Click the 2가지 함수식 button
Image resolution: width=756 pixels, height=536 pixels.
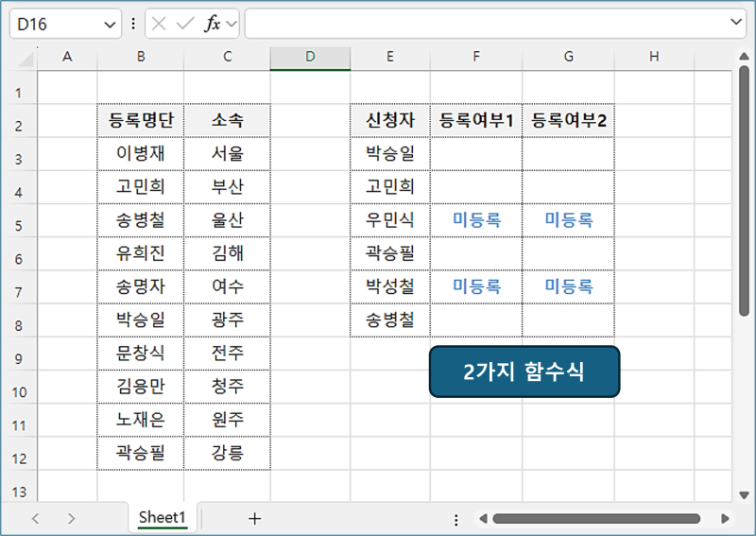524,372
